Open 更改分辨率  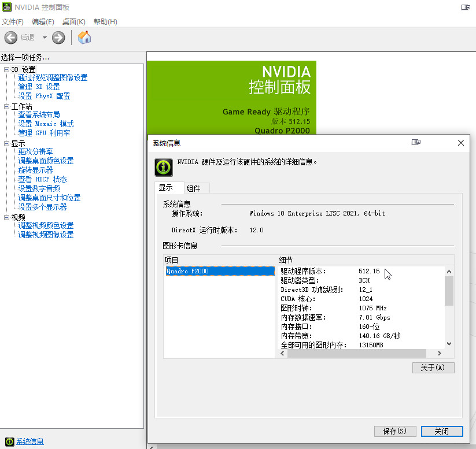(35, 151)
